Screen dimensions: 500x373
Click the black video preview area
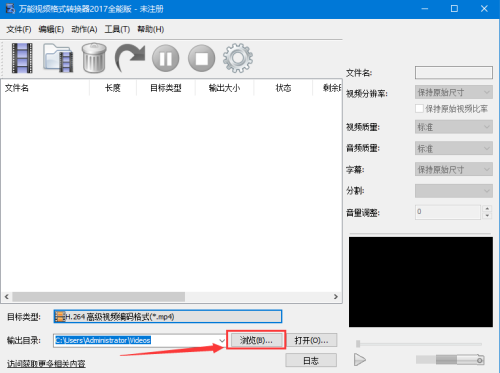421,282
